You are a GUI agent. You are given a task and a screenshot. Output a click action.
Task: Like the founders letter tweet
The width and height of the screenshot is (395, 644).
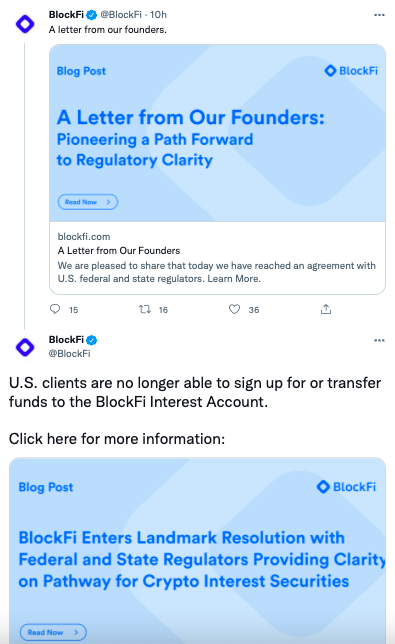234,309
